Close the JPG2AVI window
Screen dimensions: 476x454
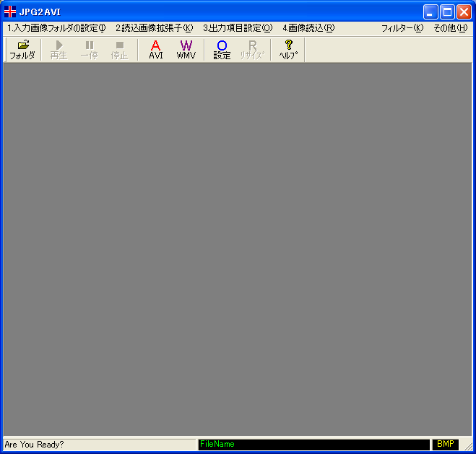tap(464, 12)
